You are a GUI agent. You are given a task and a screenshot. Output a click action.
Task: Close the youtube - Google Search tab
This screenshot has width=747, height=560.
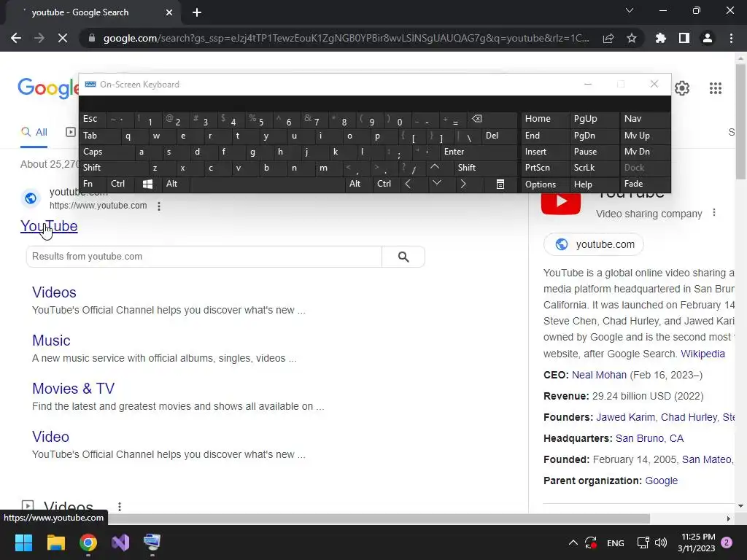click(169, 12)
